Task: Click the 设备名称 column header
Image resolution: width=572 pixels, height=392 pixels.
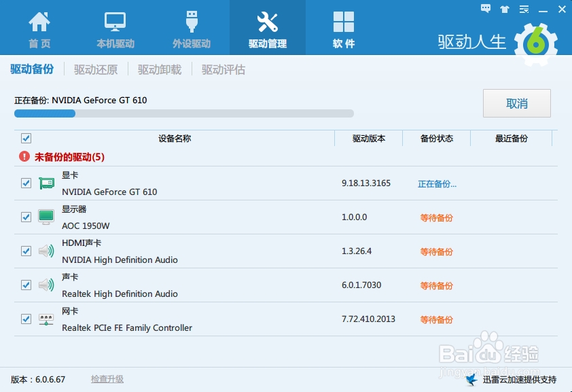Action: pos(175,138)
